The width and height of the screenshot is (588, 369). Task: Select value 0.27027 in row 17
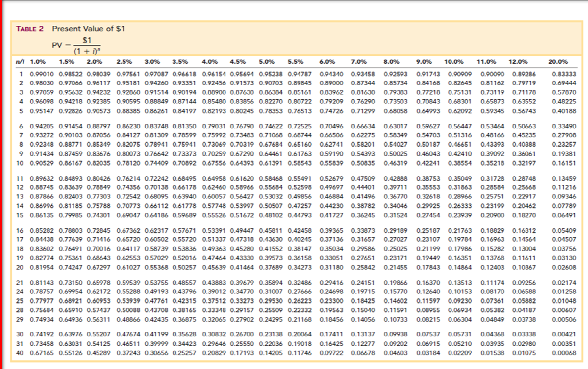coord(395,239)
